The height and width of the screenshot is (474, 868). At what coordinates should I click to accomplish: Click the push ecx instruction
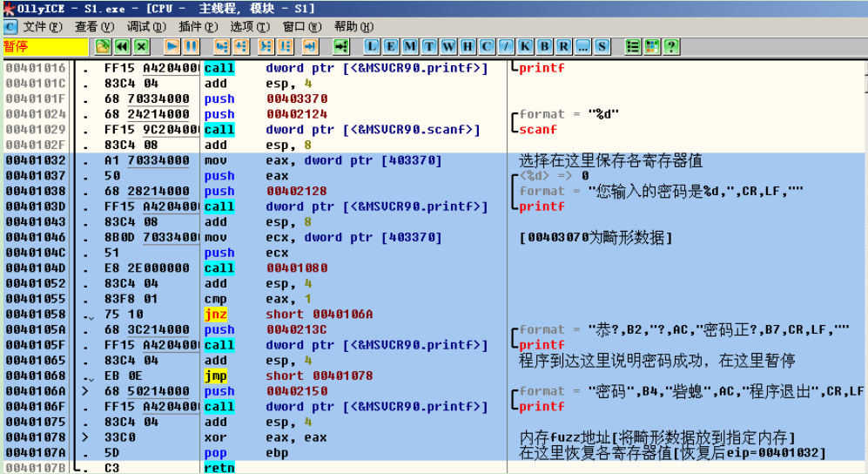(246, 253)
